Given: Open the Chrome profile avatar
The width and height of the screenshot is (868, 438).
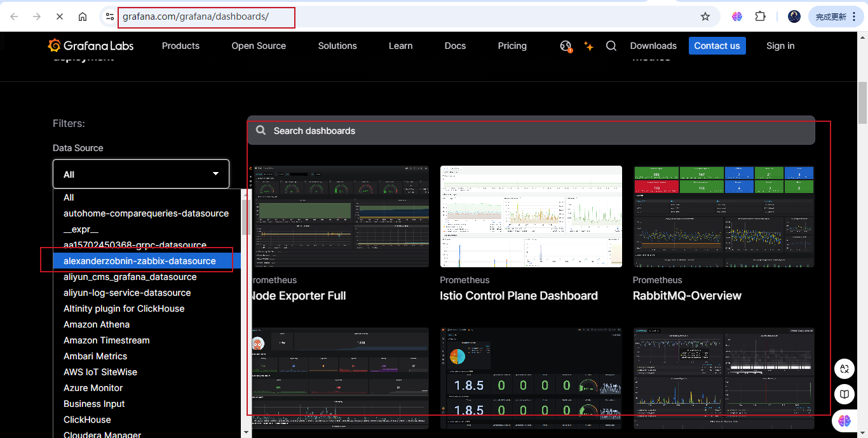Looking at the screenshot, I should [x=794, y=17].
